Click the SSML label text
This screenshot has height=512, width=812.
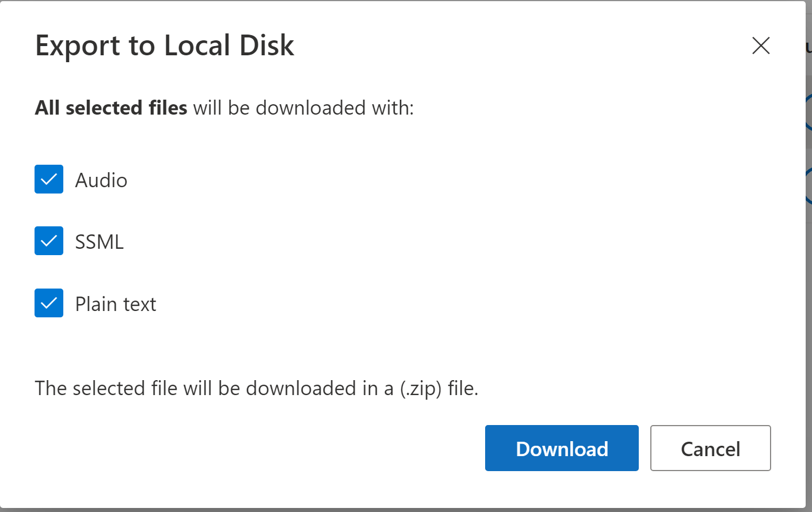(x=100, y=242)
